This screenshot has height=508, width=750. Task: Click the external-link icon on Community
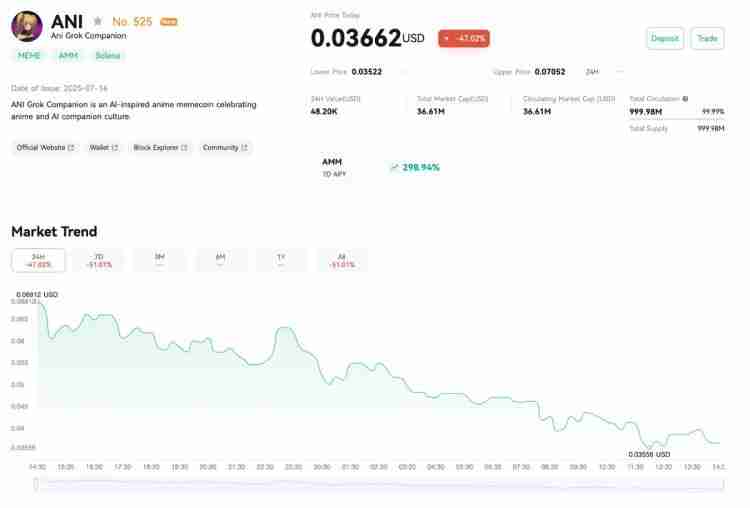pos(244,148)
